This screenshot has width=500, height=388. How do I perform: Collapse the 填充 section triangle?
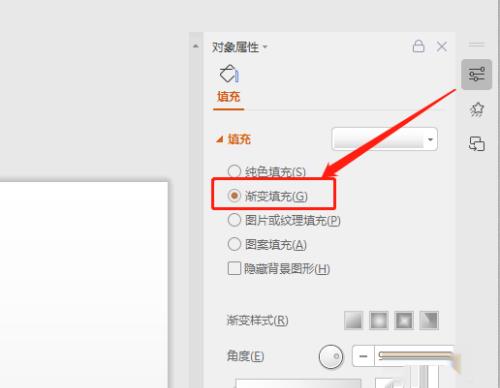(219, 139)
